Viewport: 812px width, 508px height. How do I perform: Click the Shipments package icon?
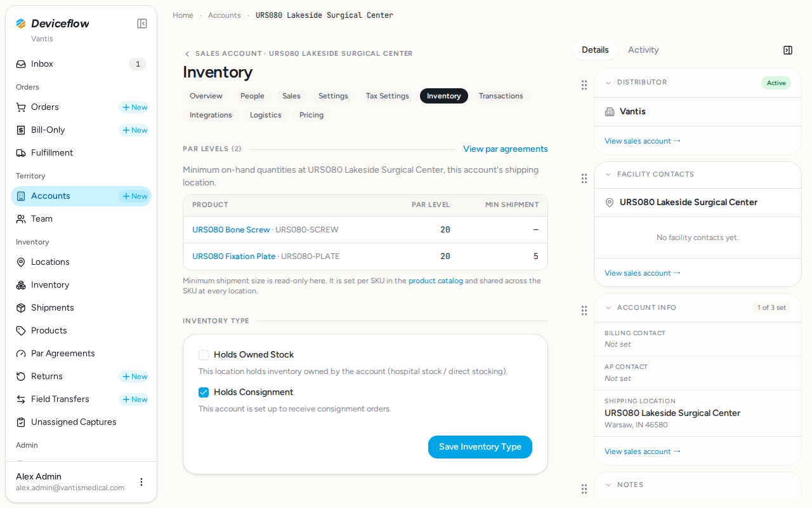(21, 308)
